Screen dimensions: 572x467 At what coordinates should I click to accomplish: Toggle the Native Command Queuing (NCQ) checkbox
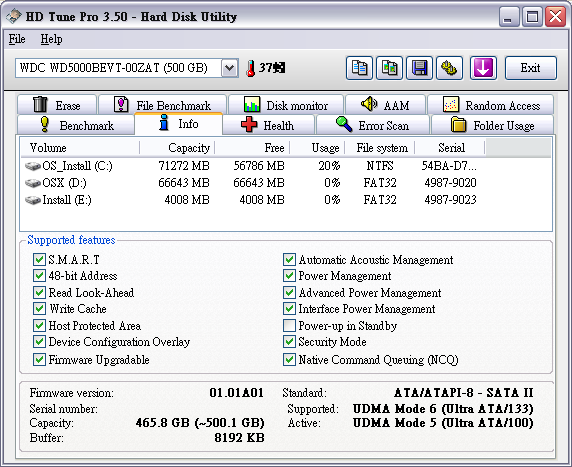[289, 359]
